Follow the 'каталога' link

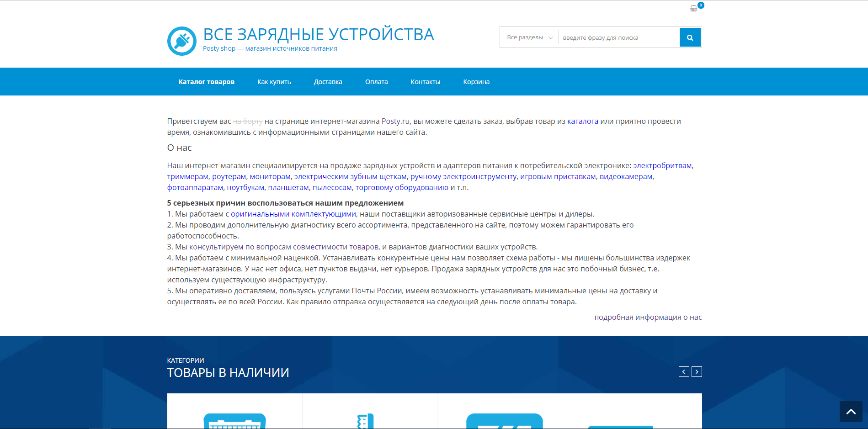582,122
